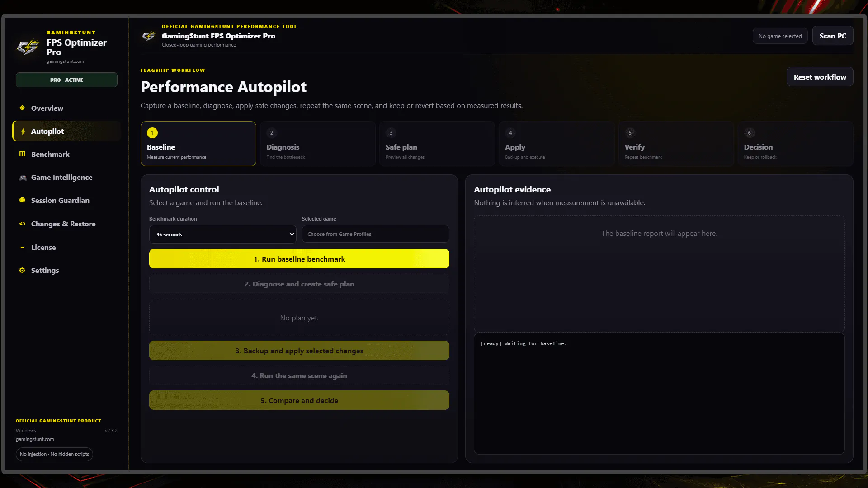
Task: Click the Closed-loop gaming performance subtitle
Action: tap(199, 45)
